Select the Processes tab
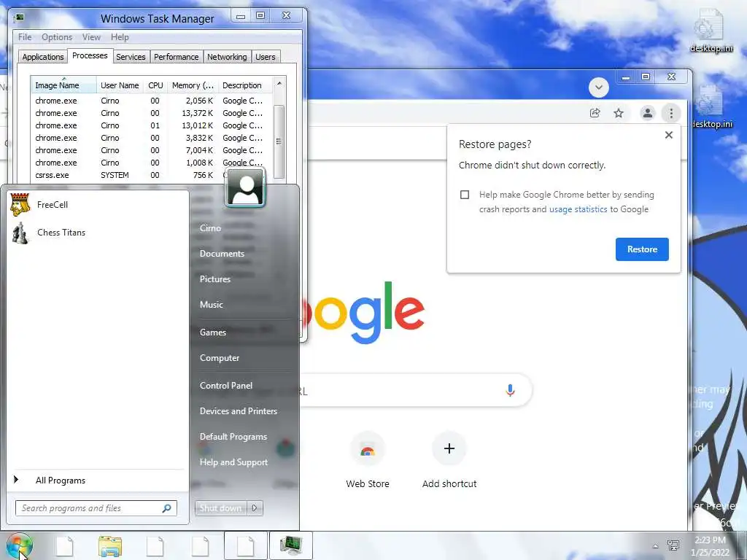747x560 pixels. 90,55
